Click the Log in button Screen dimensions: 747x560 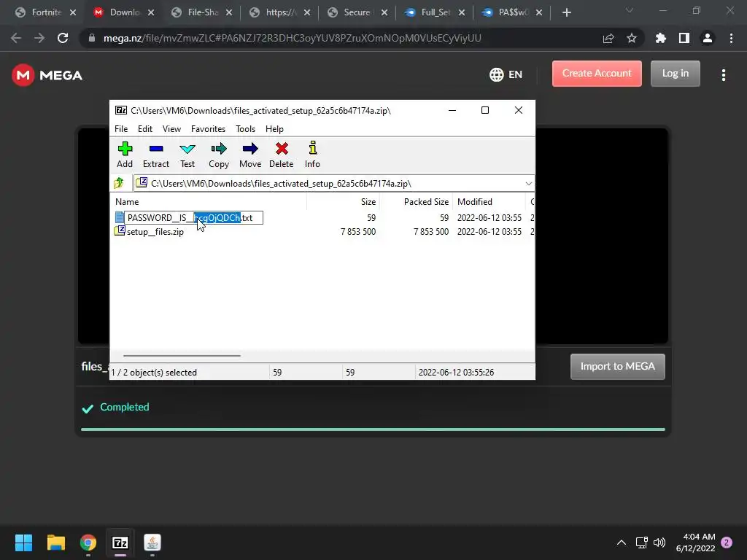(x=675, y=74)
